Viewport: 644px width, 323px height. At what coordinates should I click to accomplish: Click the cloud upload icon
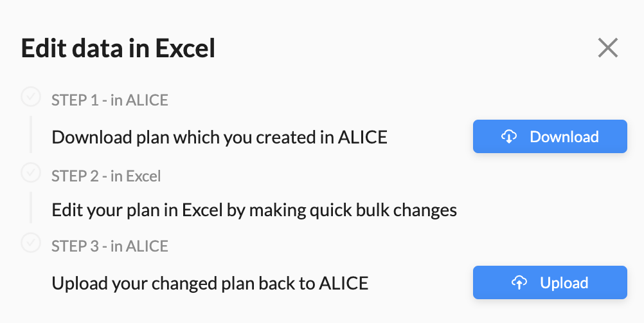pos(519,282)
